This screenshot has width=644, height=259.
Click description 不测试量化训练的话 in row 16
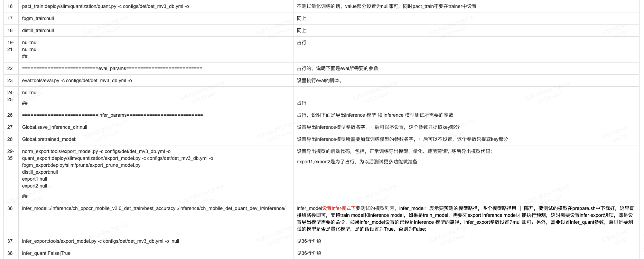pyautogui.click(x=386, y=6)
